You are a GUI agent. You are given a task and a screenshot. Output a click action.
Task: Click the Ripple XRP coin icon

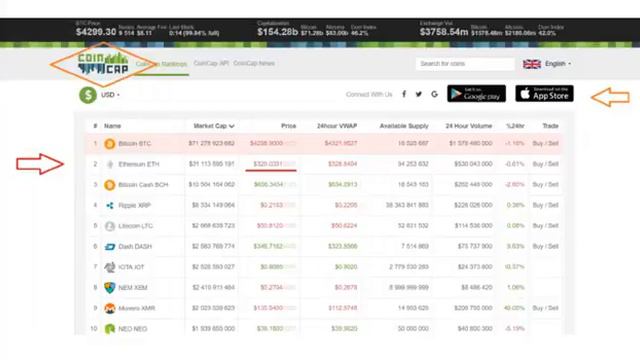point(109,205)
